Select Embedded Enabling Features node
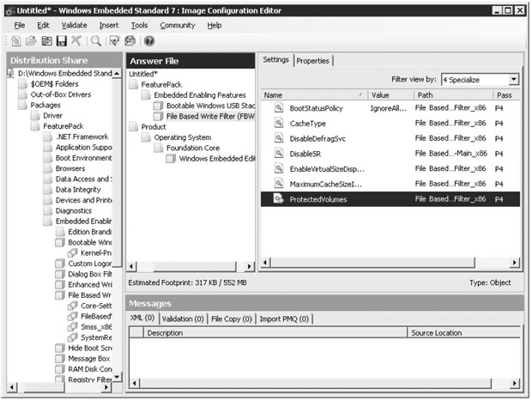This screenshot has height=401, width=532. [x=199, y=95]
